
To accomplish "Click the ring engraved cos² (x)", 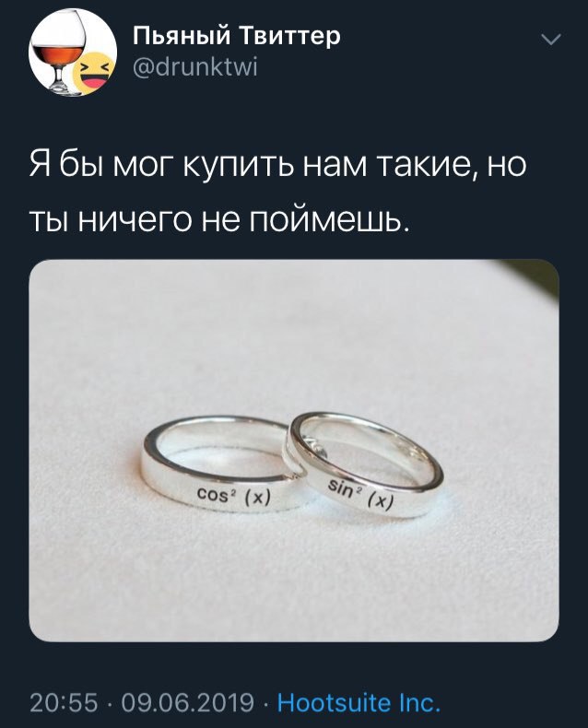I will [x=220, y=464].
